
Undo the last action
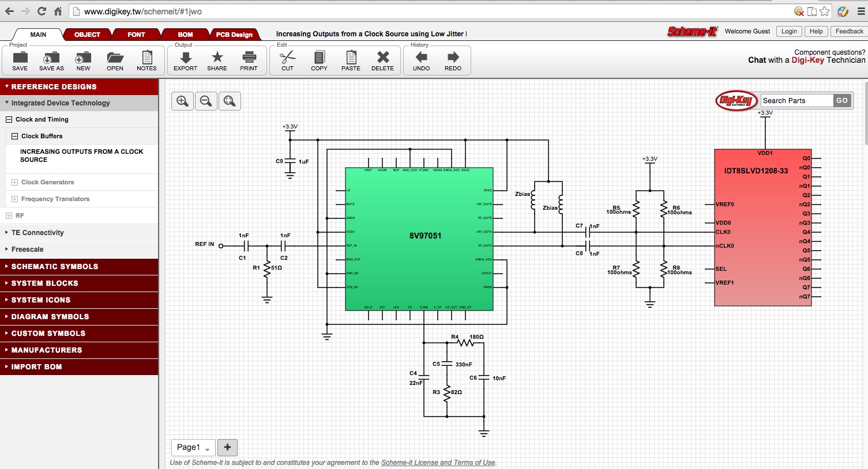tap(422, 60)
